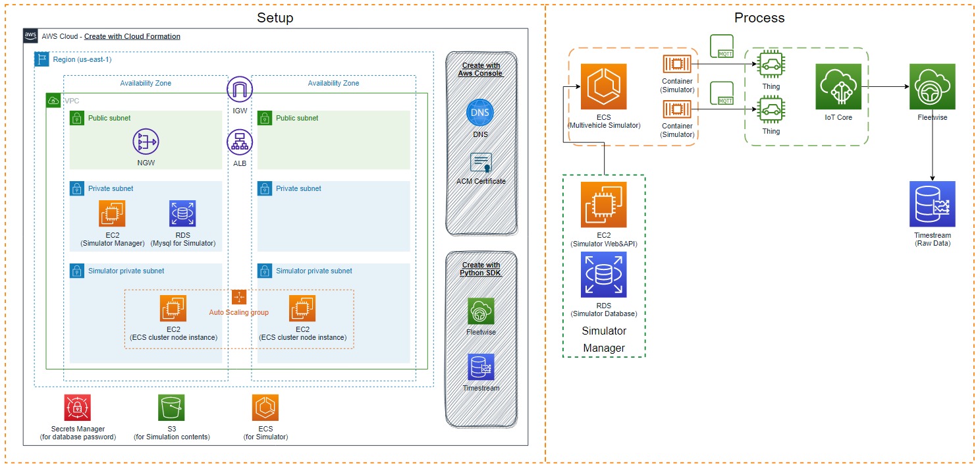Click the lower MQTT message icon
Image resolution: width=980 pixels, height=465 pixels.
pyautogui.click(x=722, y=93)
